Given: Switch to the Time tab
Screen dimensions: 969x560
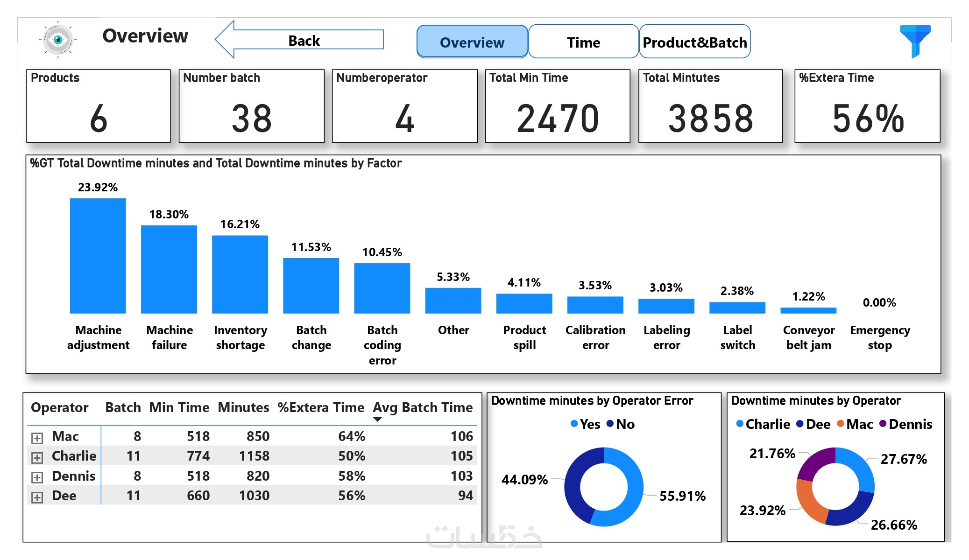Looking at the screenshot, I should point(583,42).
